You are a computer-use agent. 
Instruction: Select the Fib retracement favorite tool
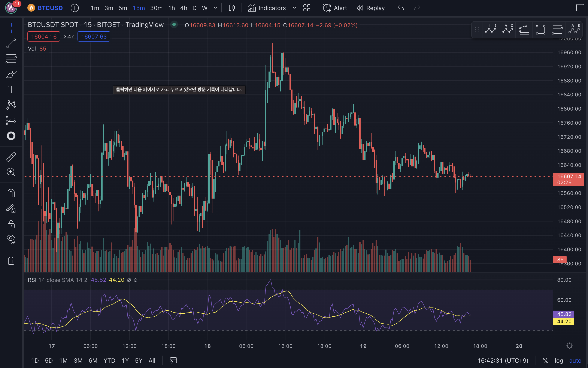click(524, 30)
